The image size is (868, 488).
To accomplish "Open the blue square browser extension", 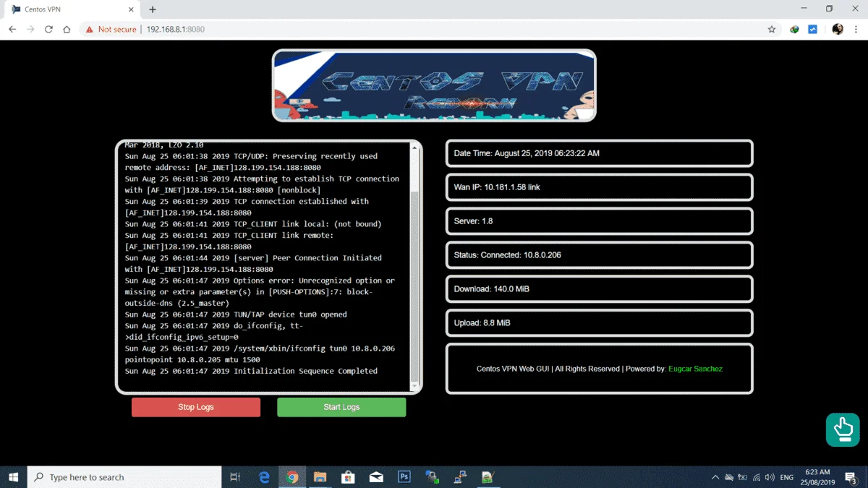I will [x=812, y=30].
